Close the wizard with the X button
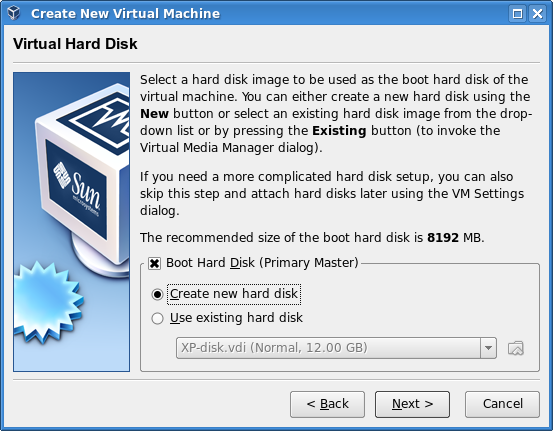Image resolution: width=553 pixels, height=431 pixels. [537, 14]
